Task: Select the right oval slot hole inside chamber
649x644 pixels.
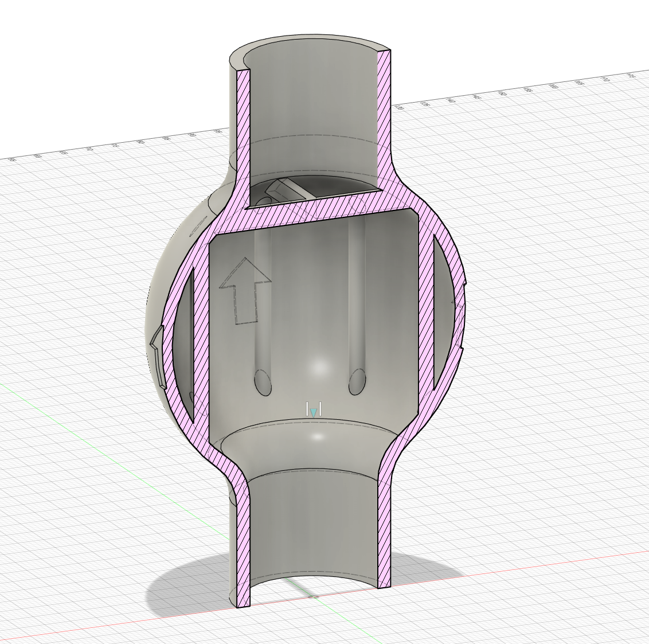Action: coord(357,383)
